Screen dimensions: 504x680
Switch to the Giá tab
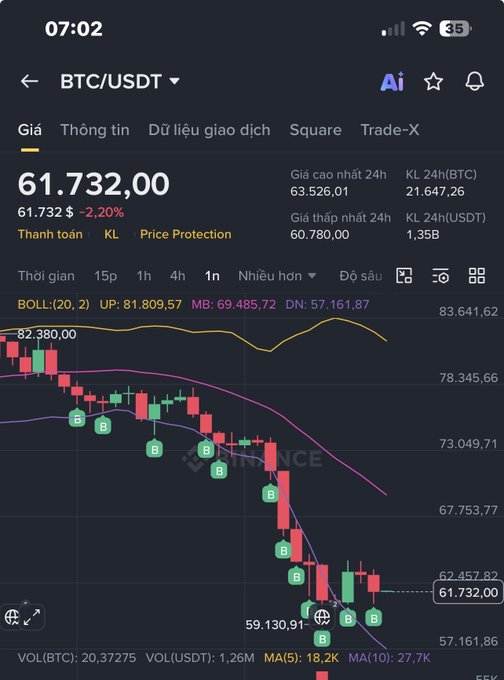(x=30, y=130)
